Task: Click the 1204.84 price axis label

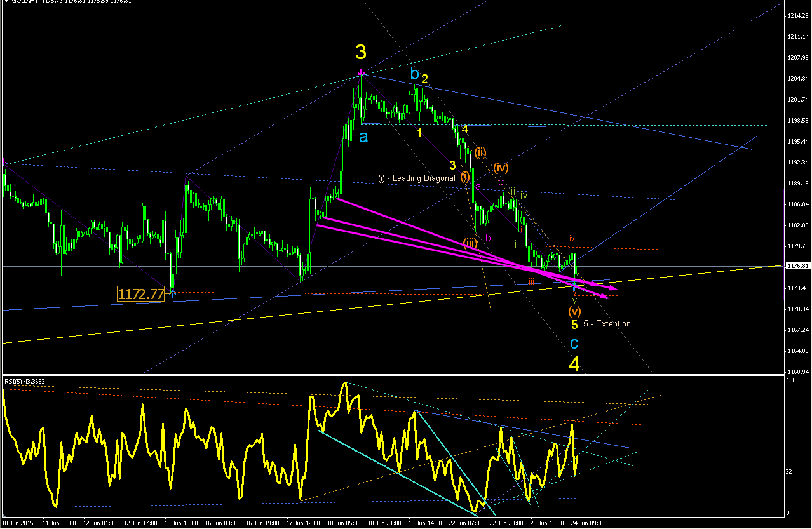Action: 799,79
